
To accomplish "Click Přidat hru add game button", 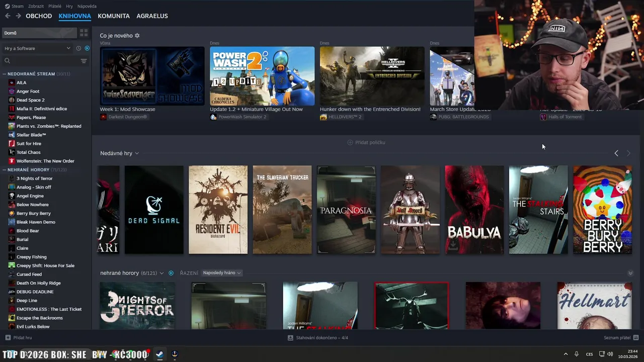I will click(x=19, y=338).
